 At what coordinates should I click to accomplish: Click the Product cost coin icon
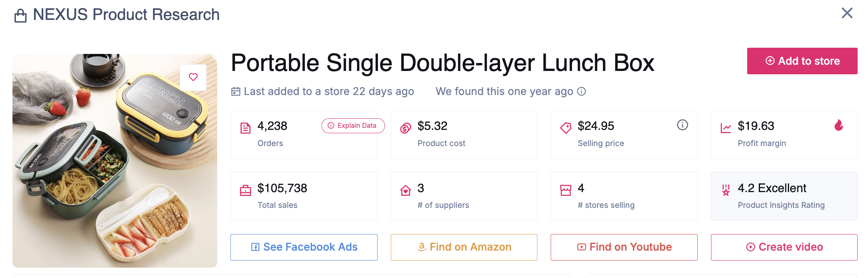405,128
